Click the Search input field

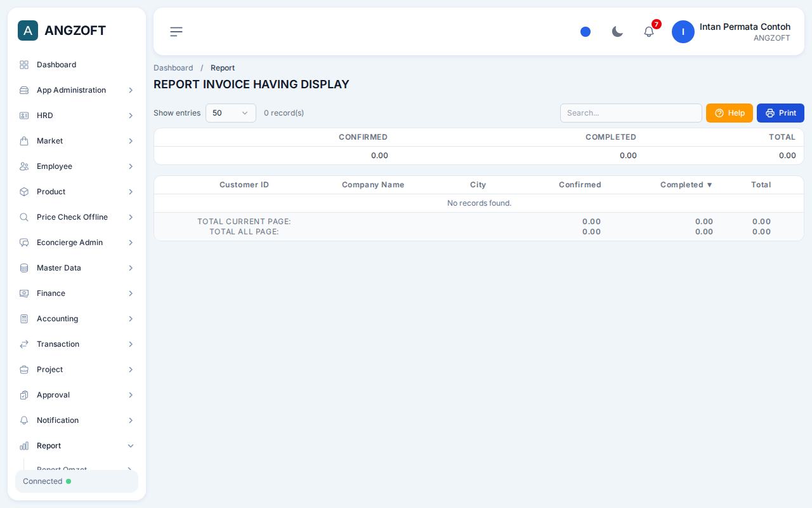[631, 113]
